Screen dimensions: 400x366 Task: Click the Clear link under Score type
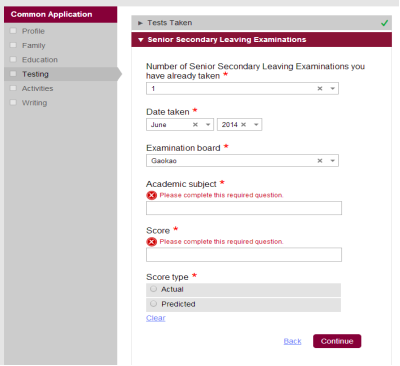[x=156, y=318]
